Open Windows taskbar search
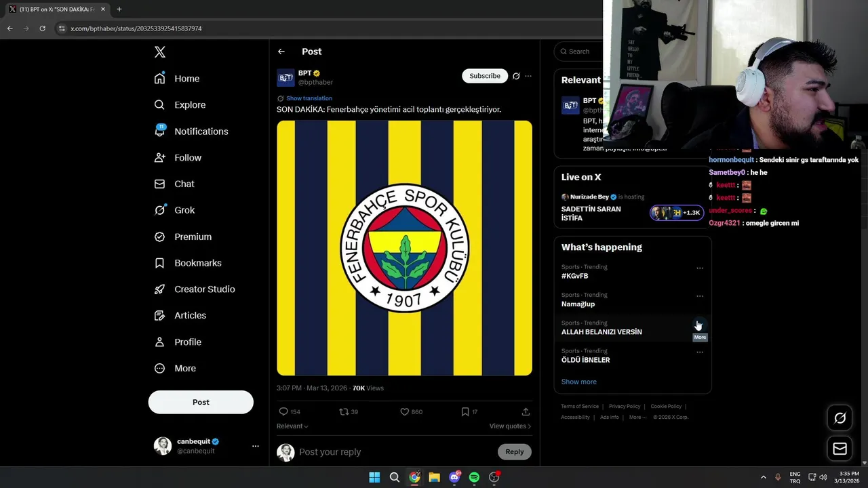 click(394, 477)
